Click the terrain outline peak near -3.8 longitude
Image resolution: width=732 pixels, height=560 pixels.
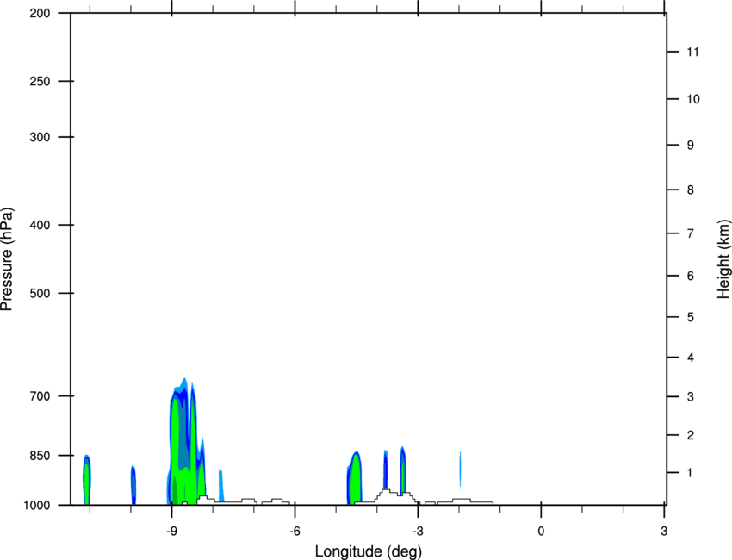coord(386,490)
